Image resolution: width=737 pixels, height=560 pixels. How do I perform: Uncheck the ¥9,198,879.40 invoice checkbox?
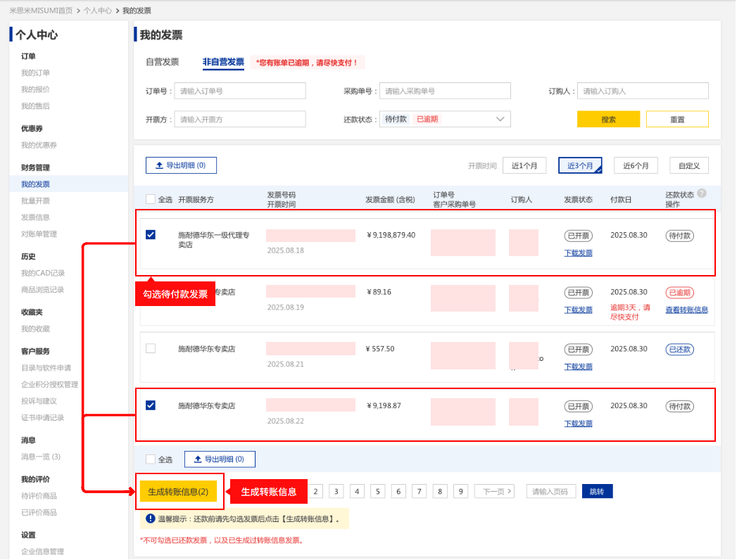[x=151, y=235]
